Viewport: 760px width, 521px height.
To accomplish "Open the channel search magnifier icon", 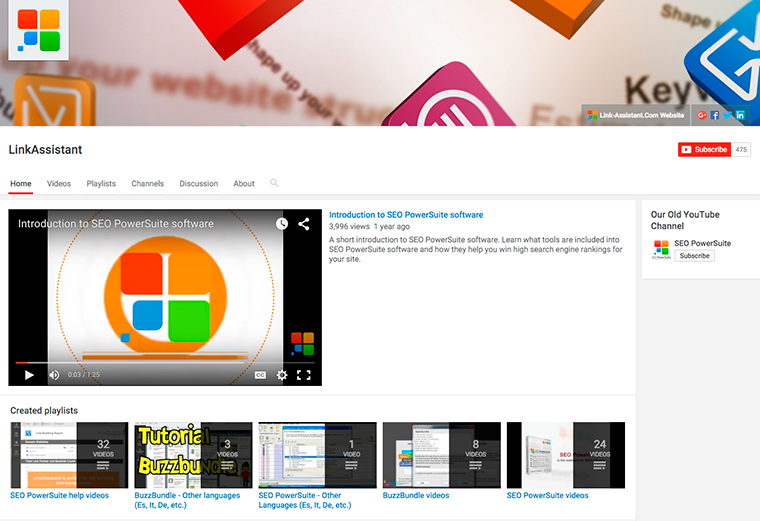I will [x=274, y=183].
